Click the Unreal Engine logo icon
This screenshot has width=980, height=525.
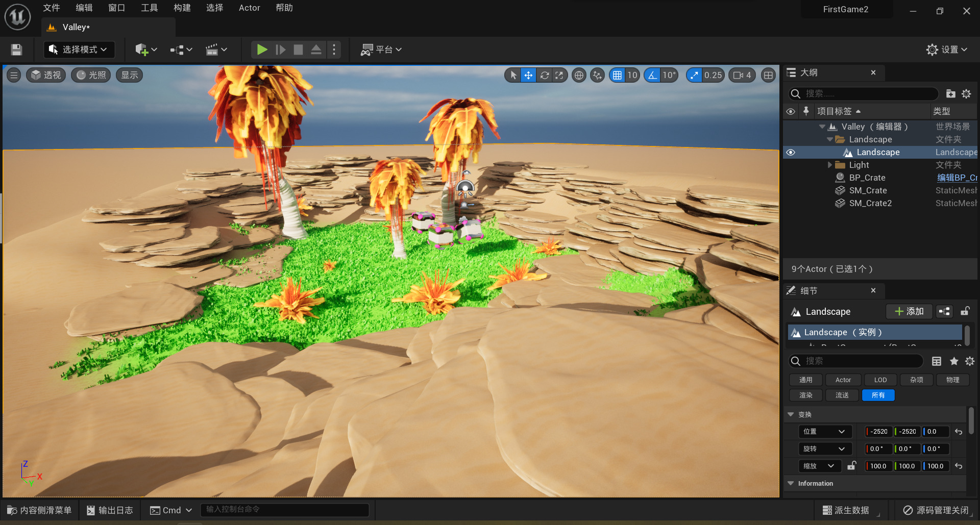click(x=18, y=17)
